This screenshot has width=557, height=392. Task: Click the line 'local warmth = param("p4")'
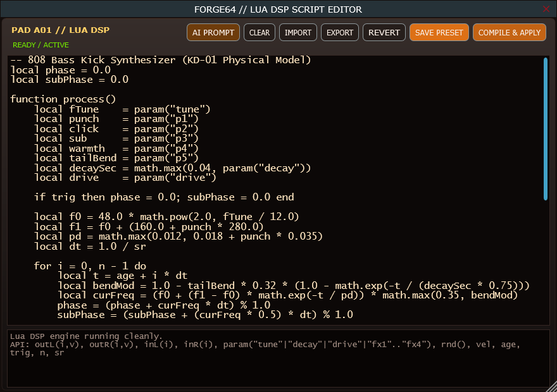click(116, 149)
